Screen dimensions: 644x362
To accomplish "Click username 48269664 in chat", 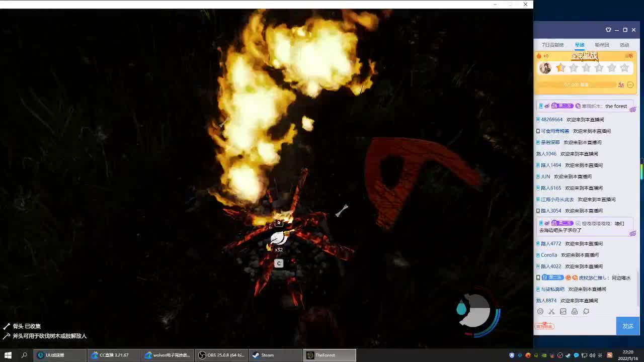I will pyautogui.click(x=551, y=120).
